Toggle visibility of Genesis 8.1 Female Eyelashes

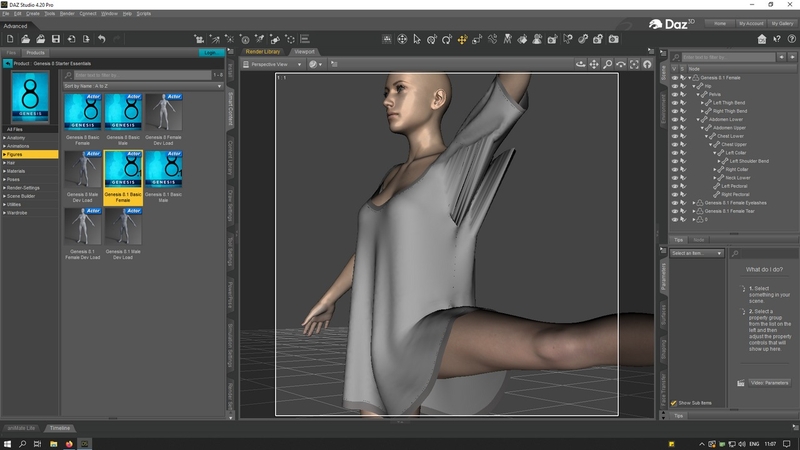674,203
